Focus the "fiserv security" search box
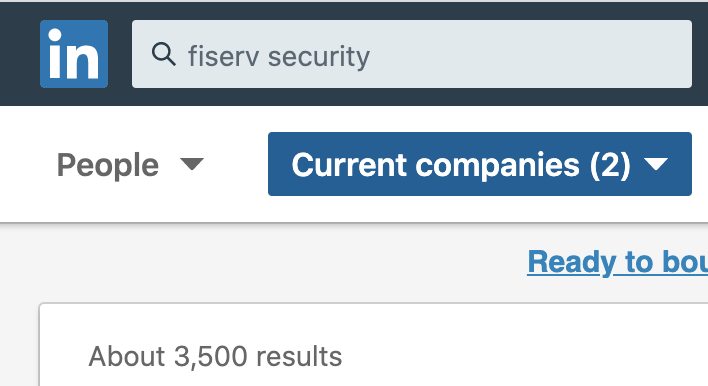 [412, 54]
